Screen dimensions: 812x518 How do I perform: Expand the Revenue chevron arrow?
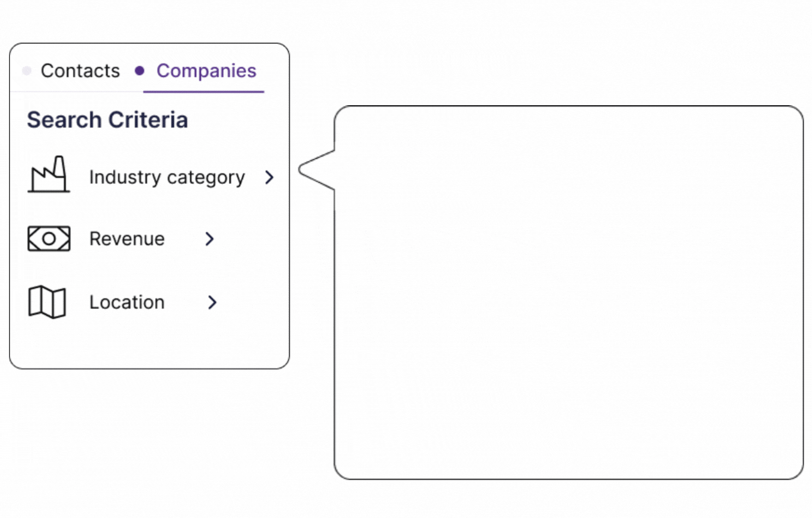(209, 239)
